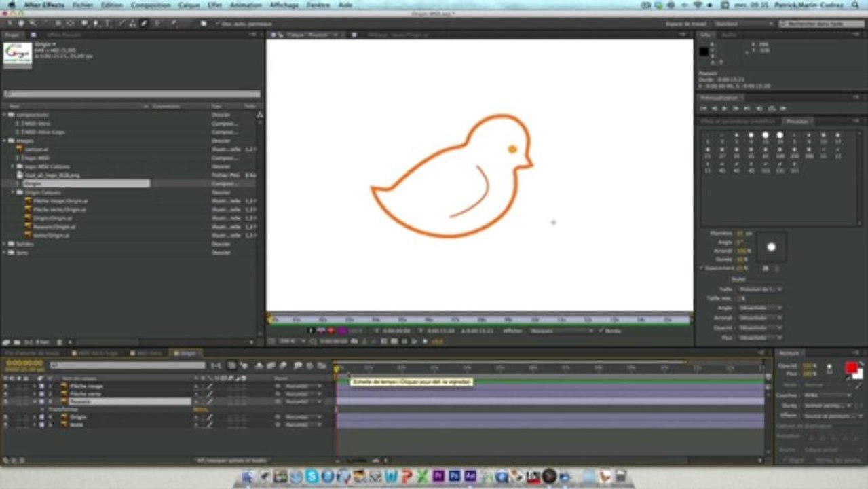Open the Composition menu
The image size is (868, 489).
[x=151, y=5]
